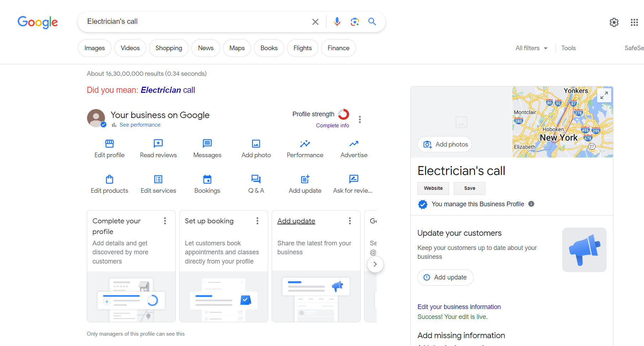
Task: Switch to the Shopping tab
Action: [x=169, y=48]
